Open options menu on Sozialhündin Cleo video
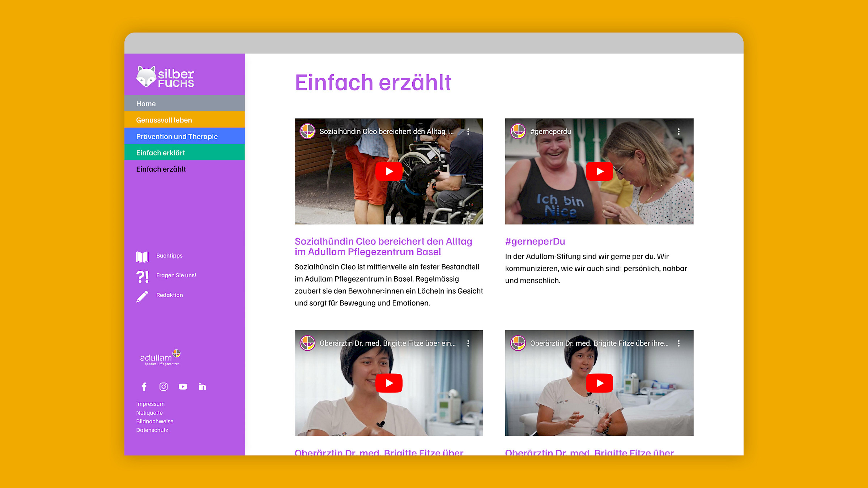Screen dimensions: 868x488 pos(468,132)
